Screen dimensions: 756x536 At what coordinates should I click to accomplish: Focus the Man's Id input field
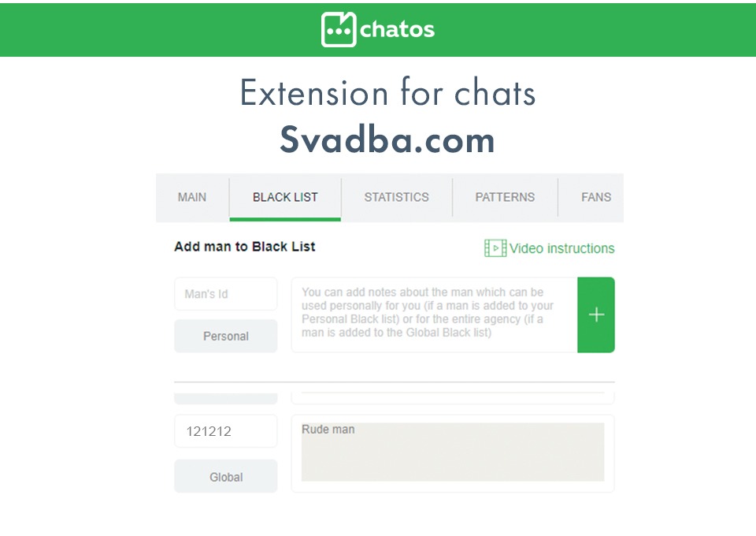225,294
